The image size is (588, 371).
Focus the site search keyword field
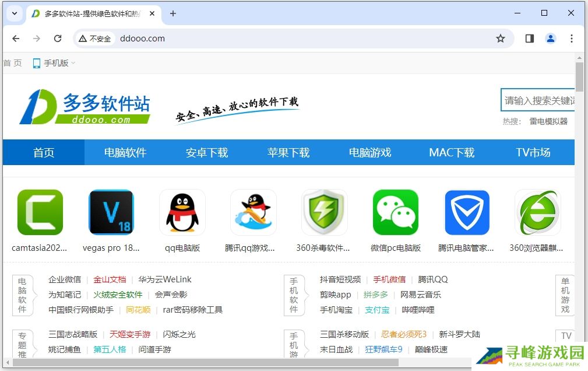538,100
